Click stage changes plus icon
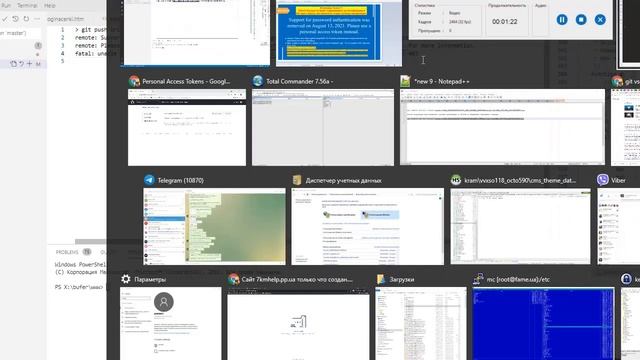Viewport: 640px width, 360px height. tap(29, 64)
